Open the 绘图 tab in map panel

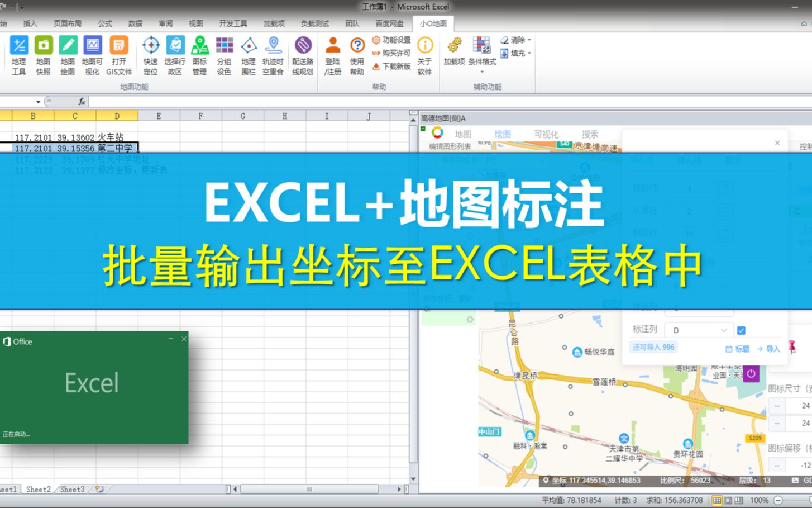click(503, 134)
